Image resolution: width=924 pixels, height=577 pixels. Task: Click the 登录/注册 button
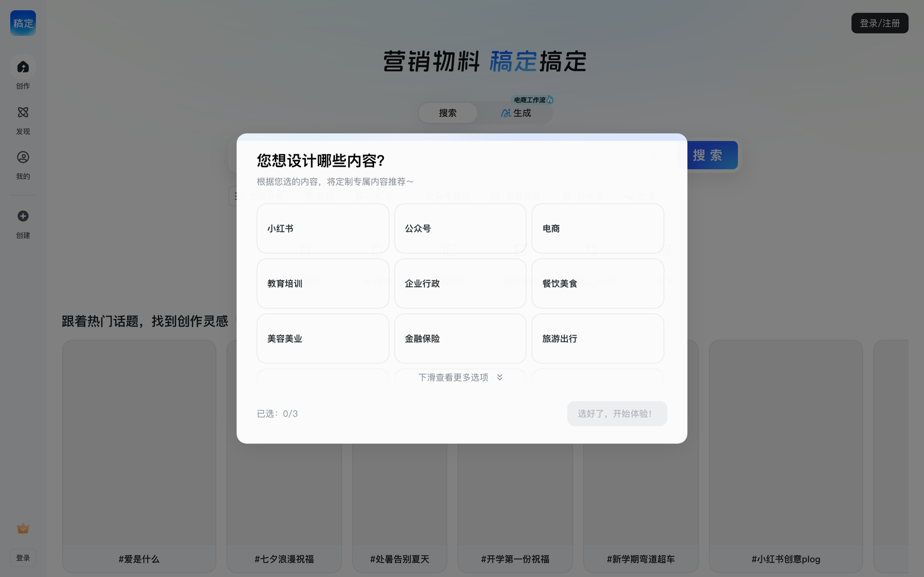pyautogui.click(x=880, y=23)
